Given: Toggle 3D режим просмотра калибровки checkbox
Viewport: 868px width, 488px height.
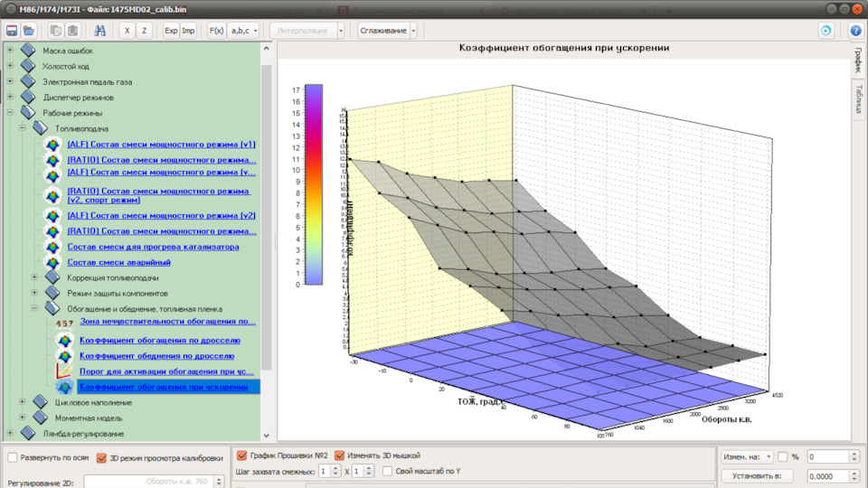Looking at the screenshot, I should 101,457.
